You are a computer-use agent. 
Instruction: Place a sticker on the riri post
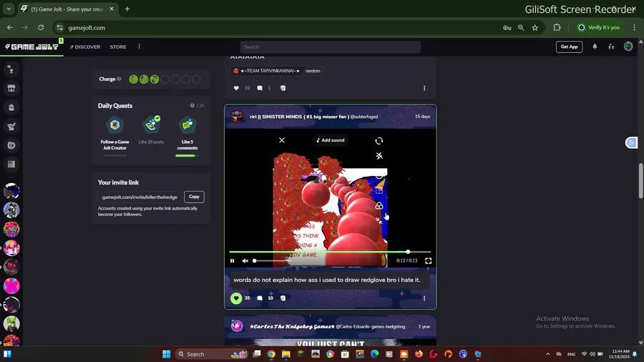283,298
